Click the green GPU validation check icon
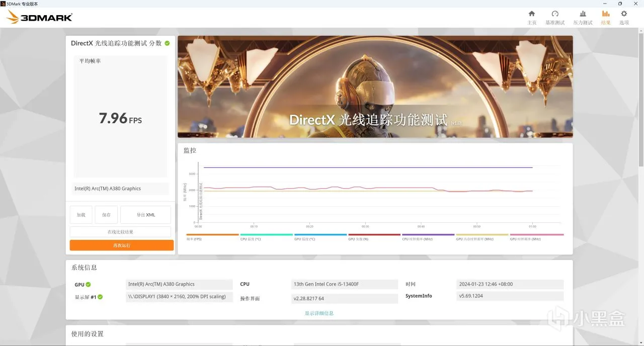This screenshot has height=346, width=644. pos(89,285)
